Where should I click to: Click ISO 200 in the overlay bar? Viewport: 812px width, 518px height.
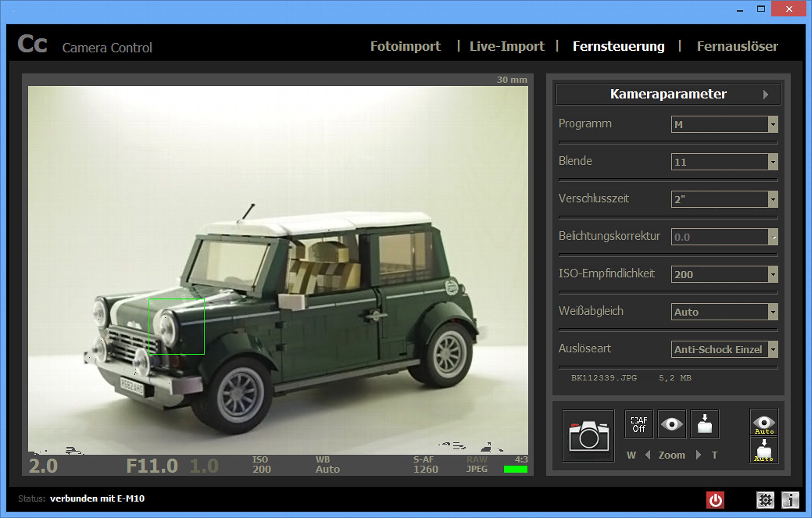(x=261, y=464)
